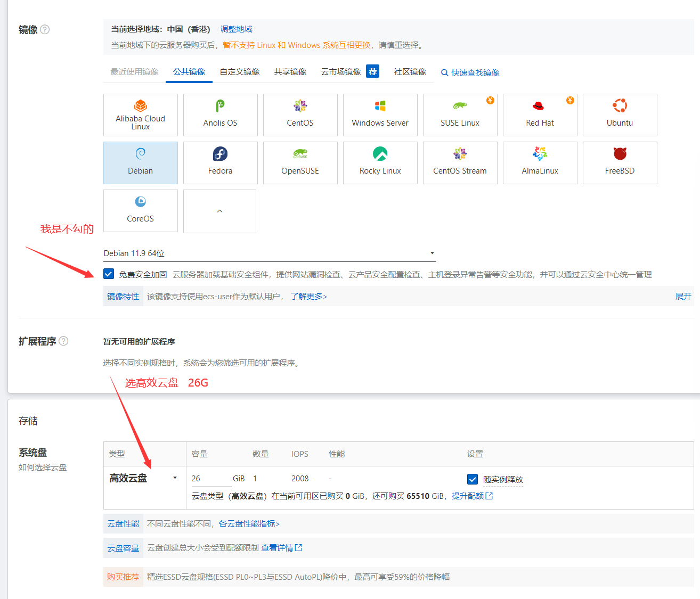Click the 了解更多 link
This screenshot has width=700, height=599.
tap(309, 296)
